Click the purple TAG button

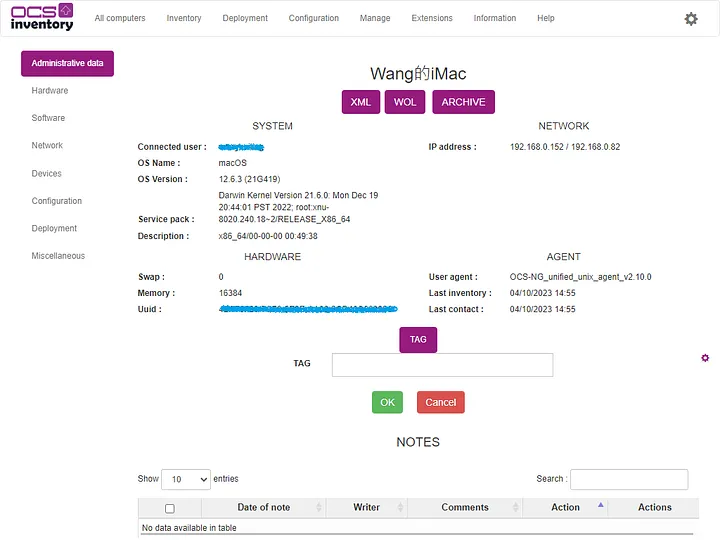tap(418, 339)
